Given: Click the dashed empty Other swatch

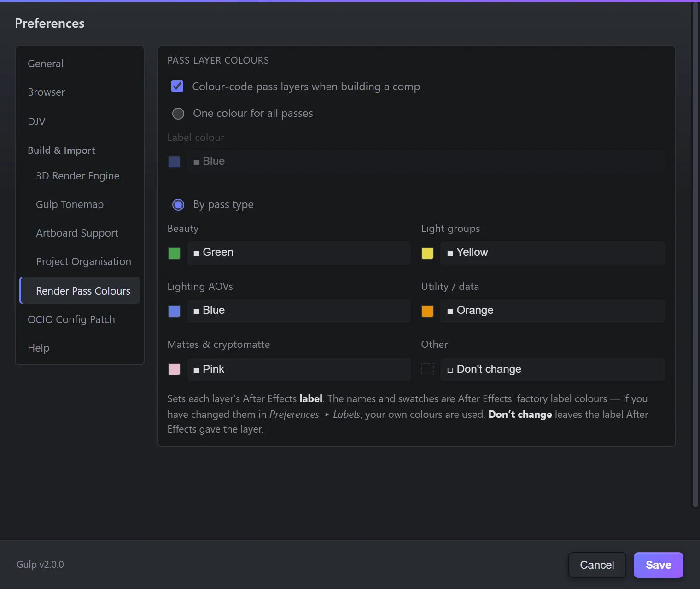Looking at the screenshot, I should 427,369.
